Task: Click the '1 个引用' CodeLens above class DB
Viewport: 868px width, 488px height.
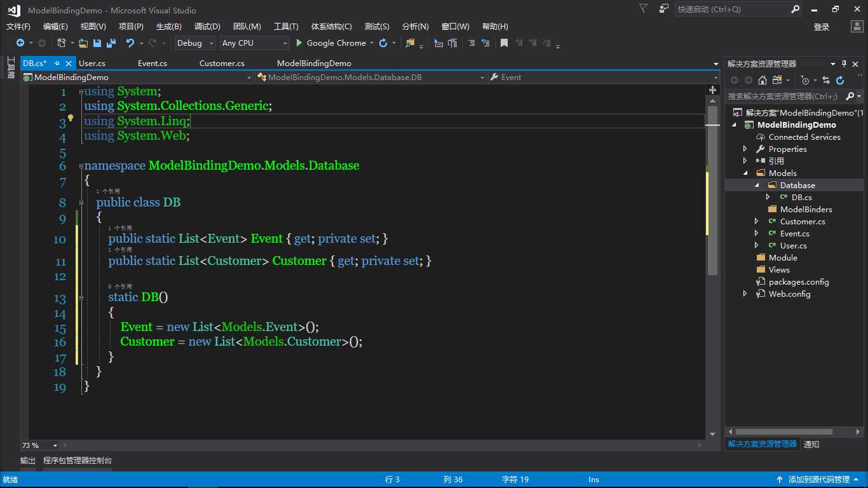Action: (107, 191)
